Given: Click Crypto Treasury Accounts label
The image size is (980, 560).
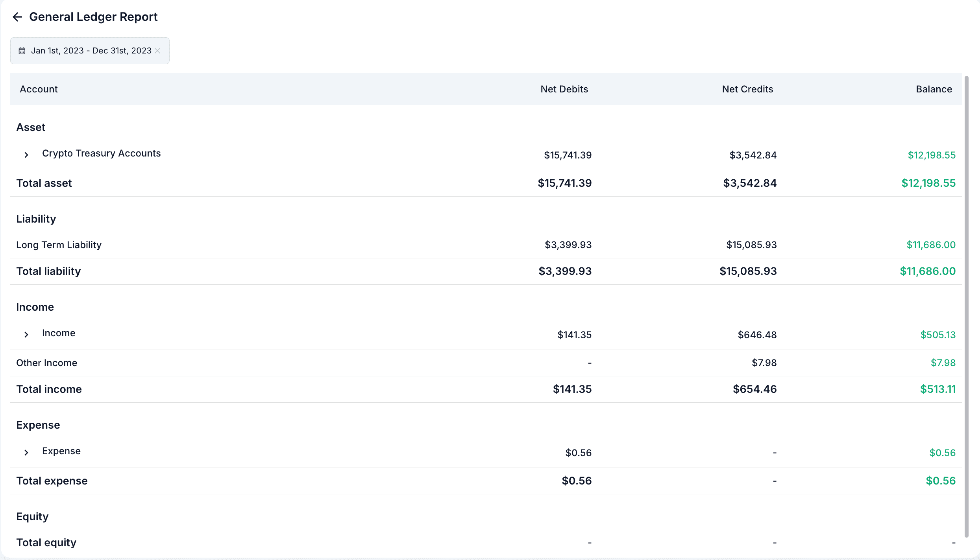Looking at the screenshot, I should pyautogui.click(x=101, y=153).
